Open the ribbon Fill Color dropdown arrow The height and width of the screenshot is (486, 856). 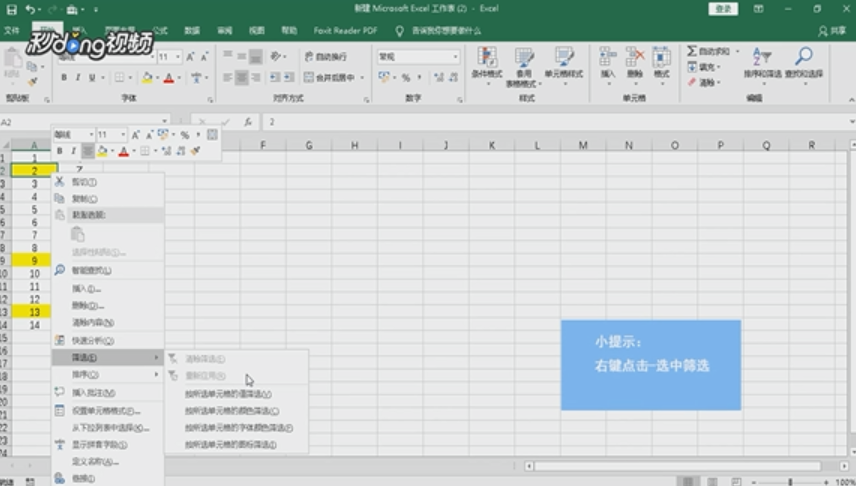(157, 78)
